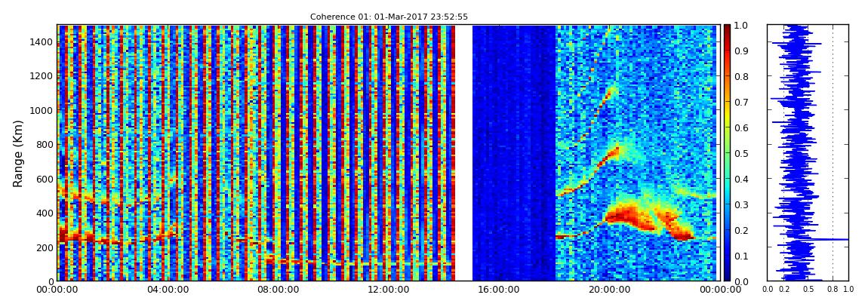Click the colorbar label 0.9
Screen dimensions: 868x307
[x=740, y=51]
